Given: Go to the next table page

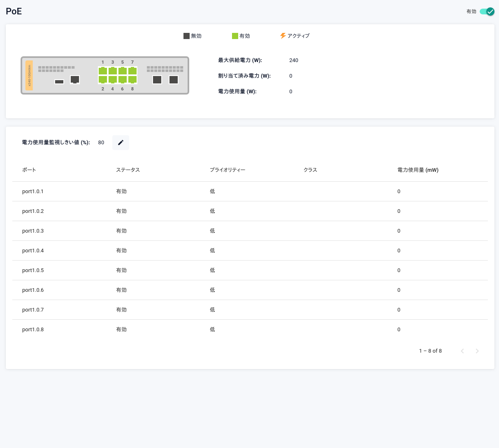Looking at the screenshot, I should (477, 351).
